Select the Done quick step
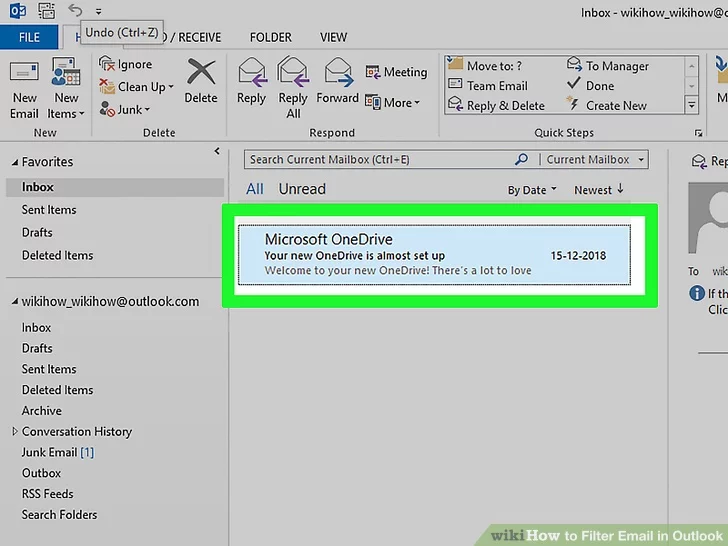 point(591,86)
